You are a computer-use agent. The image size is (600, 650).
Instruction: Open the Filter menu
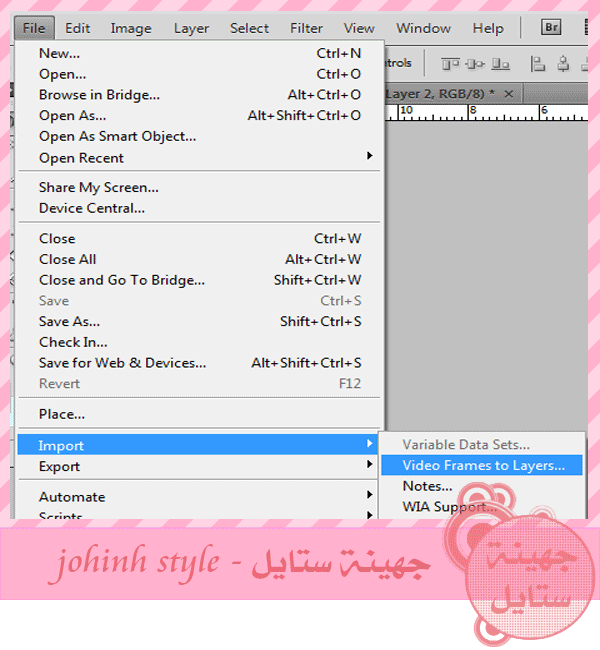coord(306,28)
